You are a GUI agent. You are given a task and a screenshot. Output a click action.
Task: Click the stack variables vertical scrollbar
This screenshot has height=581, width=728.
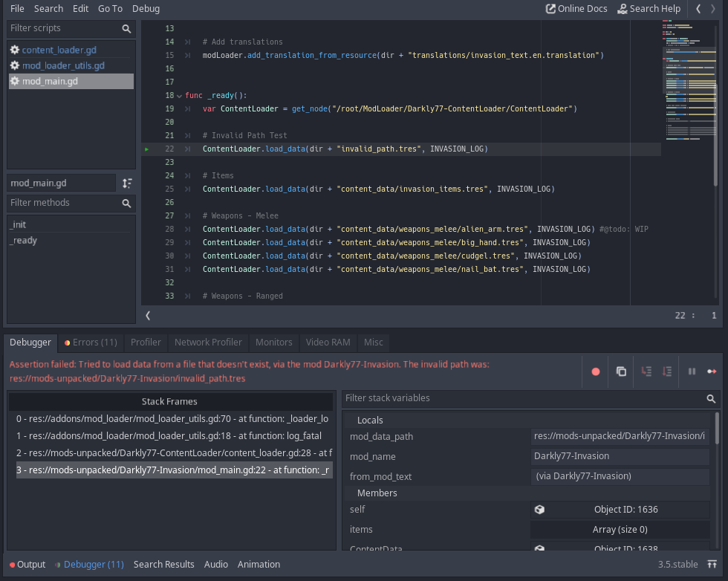(717, 429)
